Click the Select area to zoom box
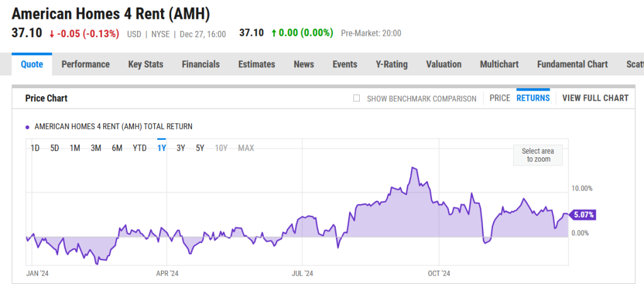644x294 pixels. [x=538, y=155]
